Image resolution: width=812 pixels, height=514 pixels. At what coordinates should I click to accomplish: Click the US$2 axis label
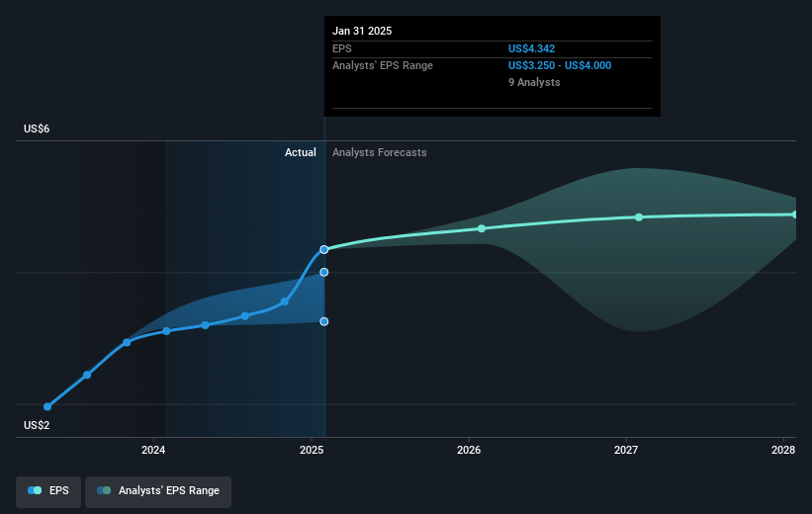click(37, 425)
